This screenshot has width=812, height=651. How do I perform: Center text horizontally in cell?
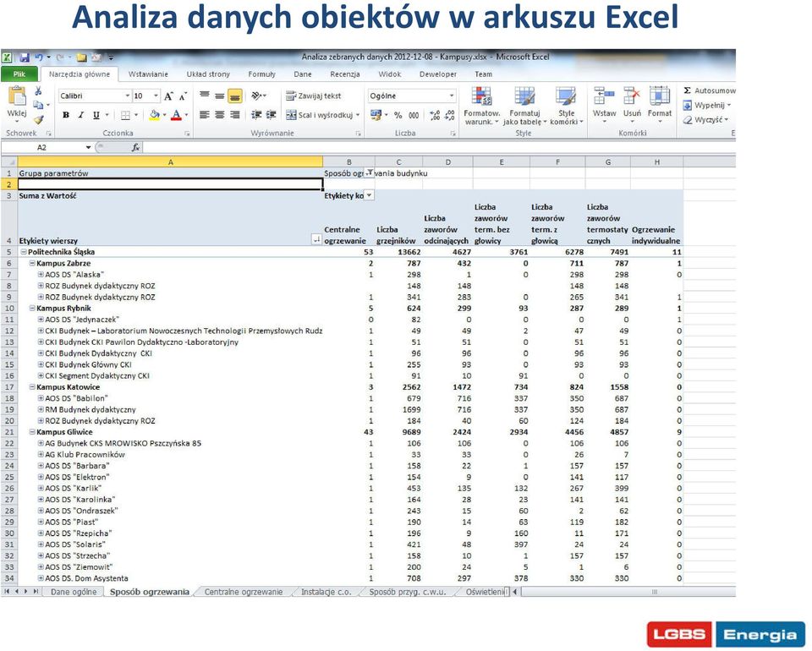pos(220,115)
